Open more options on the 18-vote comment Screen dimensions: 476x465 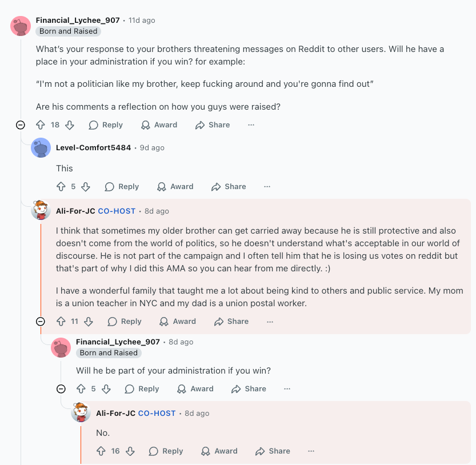coord(251,125)
